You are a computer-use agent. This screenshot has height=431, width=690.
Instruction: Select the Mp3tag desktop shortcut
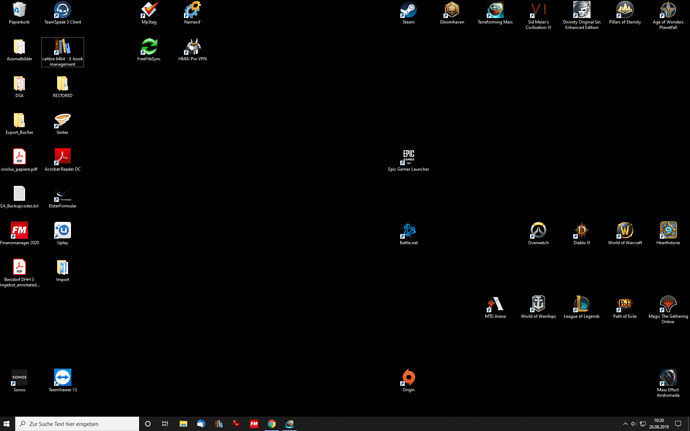pyautogui.click(x=149, y=13)
